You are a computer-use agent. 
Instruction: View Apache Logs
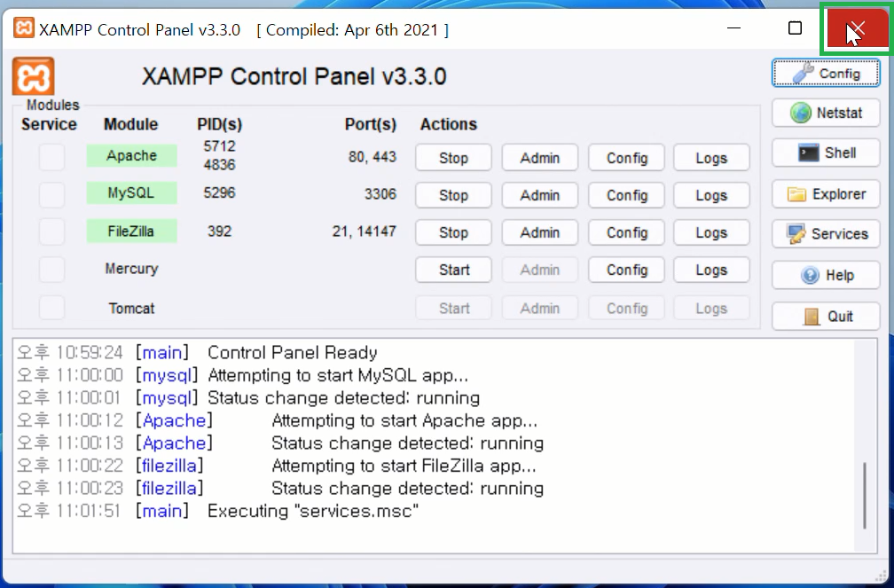pyautogui.click(x=711, y=157)
